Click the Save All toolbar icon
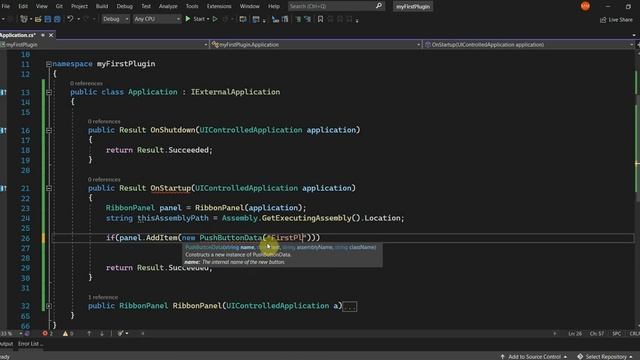 [x=58, y=19]
